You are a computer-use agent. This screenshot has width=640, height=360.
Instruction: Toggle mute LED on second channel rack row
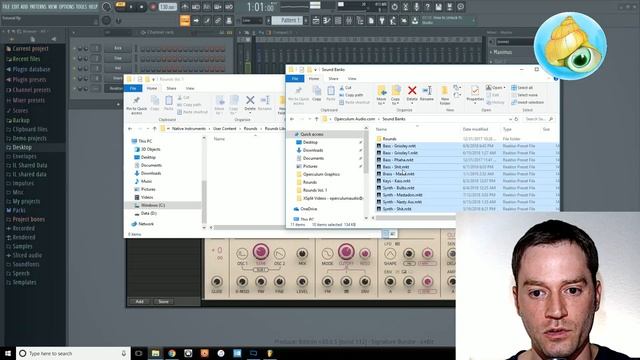(74, 58)
